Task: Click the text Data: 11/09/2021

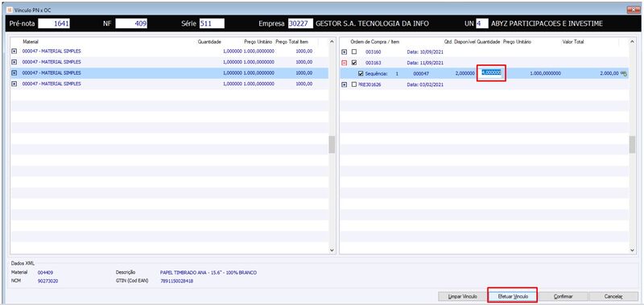Action: (425, 63)
